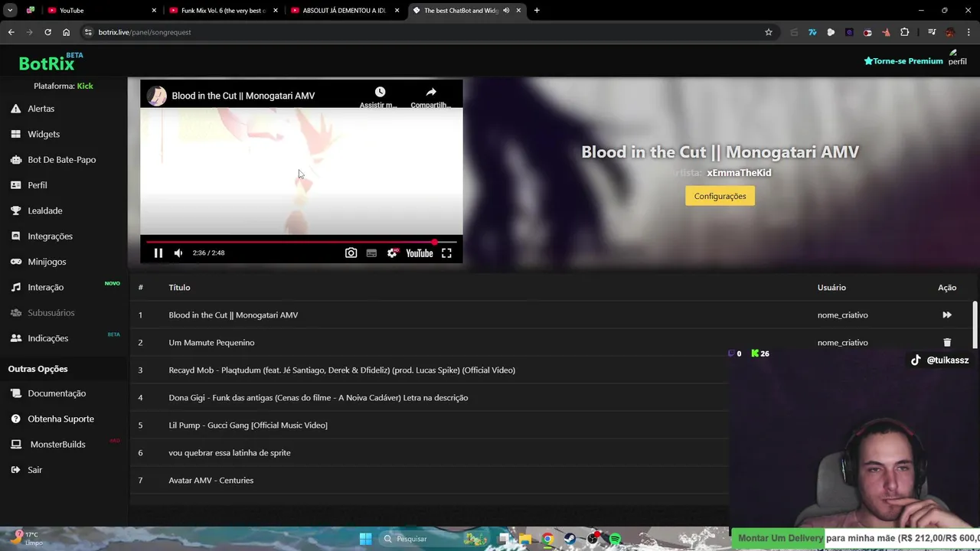Mute the BotRix tab audio icon
This screenshot has width=980, height=551.
506,11
